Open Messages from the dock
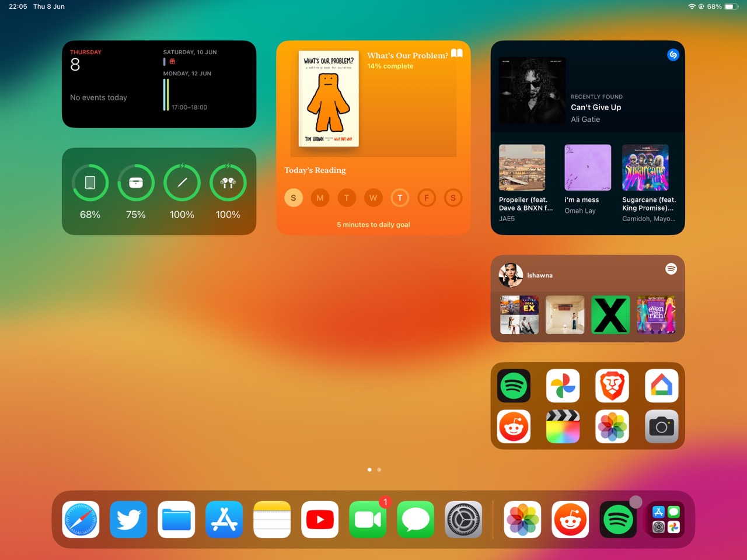Viewport: 747px width, 560px height. tap(416, 519)
